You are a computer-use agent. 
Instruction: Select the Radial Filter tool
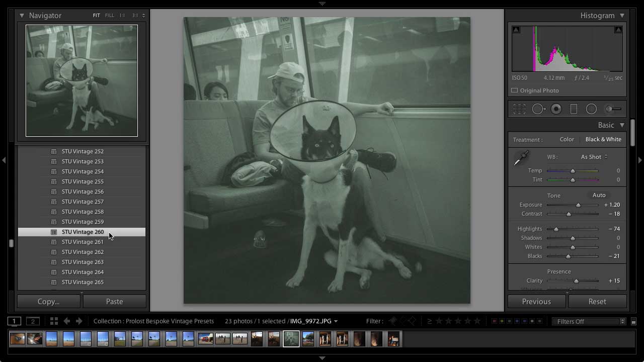click(x=592, y=109)
